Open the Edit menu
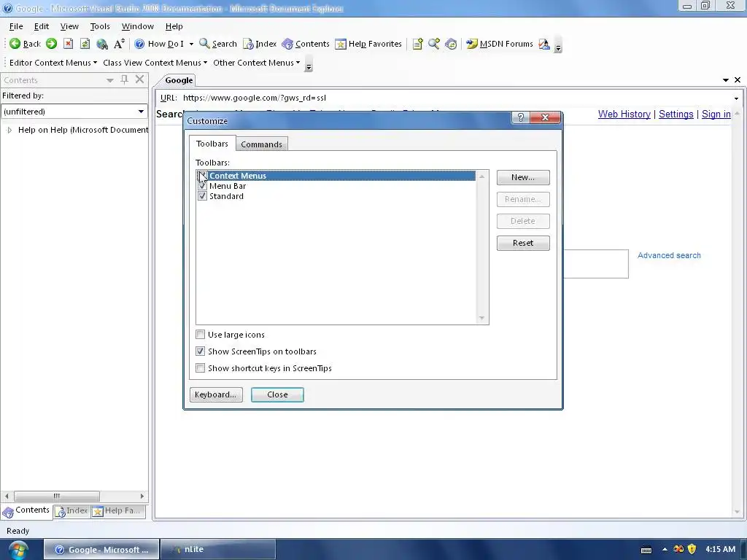Screen dimensions: 747x560 [x=42, y=26]
